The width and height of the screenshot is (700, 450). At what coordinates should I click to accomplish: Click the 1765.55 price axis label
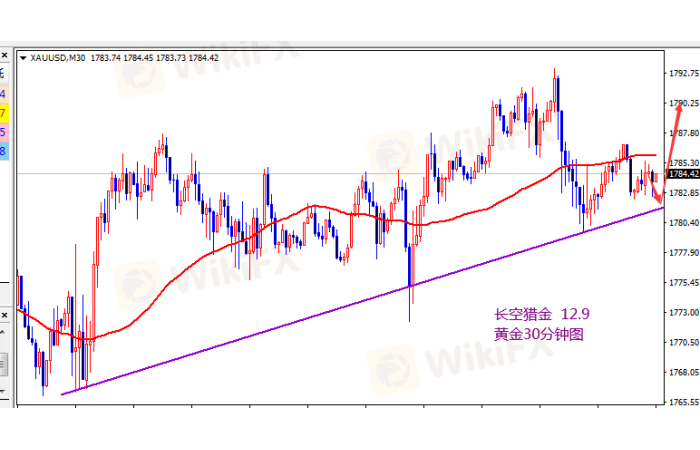[x=682, y=401]
